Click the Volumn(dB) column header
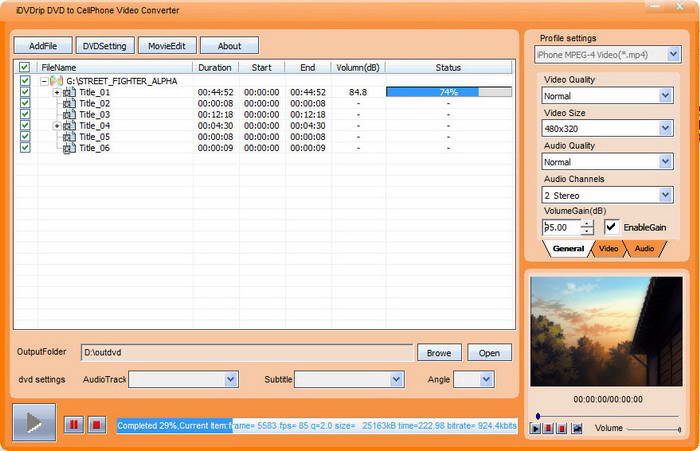 click(x=358, y=67)
